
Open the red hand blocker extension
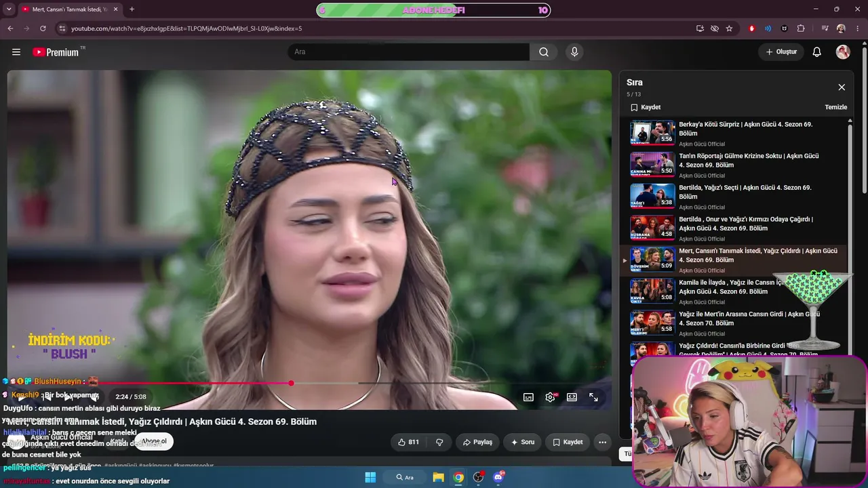(751, 28)
